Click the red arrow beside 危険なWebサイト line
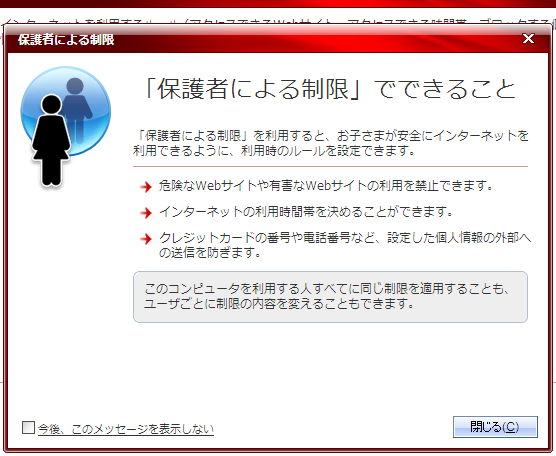This screenshot has height=456, width=556. [146, 187]
